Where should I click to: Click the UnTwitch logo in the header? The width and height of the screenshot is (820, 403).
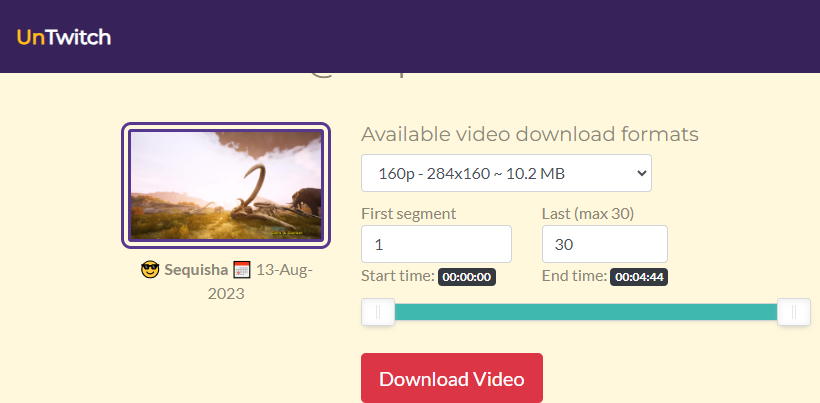coord(63,37)
